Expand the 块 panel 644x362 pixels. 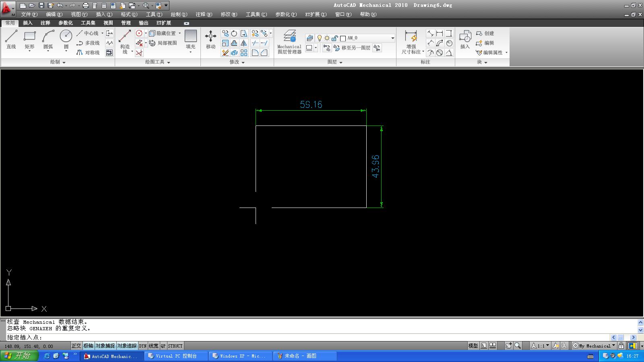coord(482,62)
